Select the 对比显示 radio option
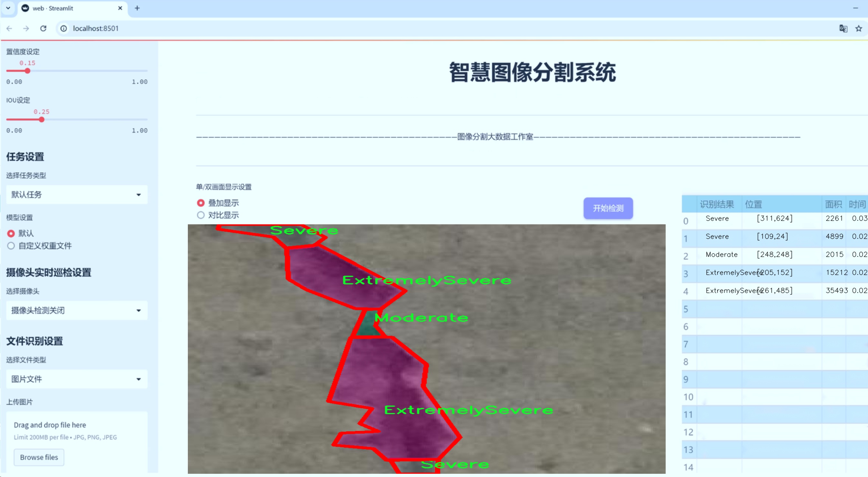Viewport: 868px width, 477px height. pyautogui.click(x=200, y=215)
